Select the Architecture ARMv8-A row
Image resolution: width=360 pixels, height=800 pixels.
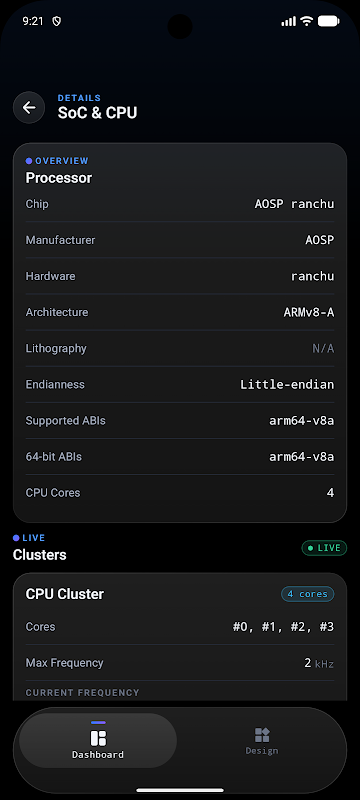(180, 312)
